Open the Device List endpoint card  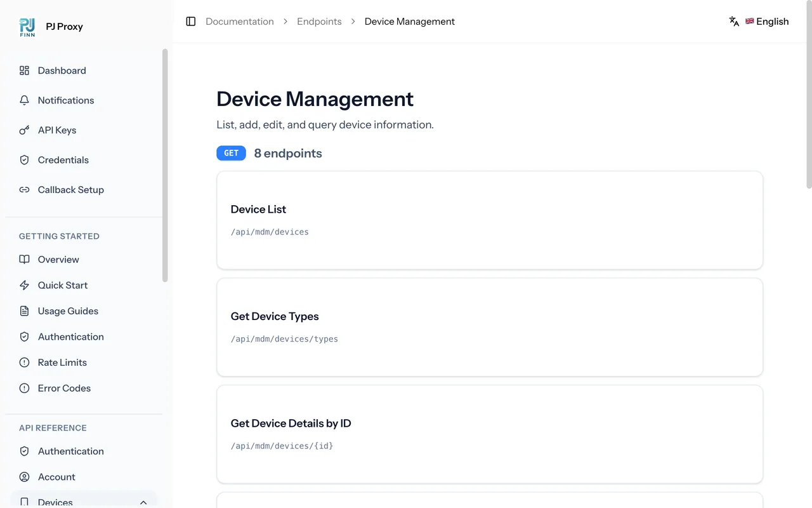[490, 220]
